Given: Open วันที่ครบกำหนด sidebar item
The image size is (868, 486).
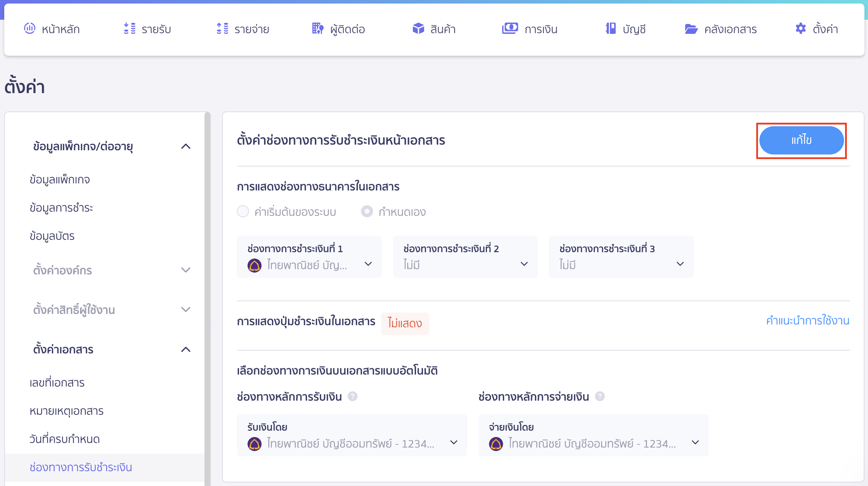Looking at the screenshot, I should click(x=65, y=439).
